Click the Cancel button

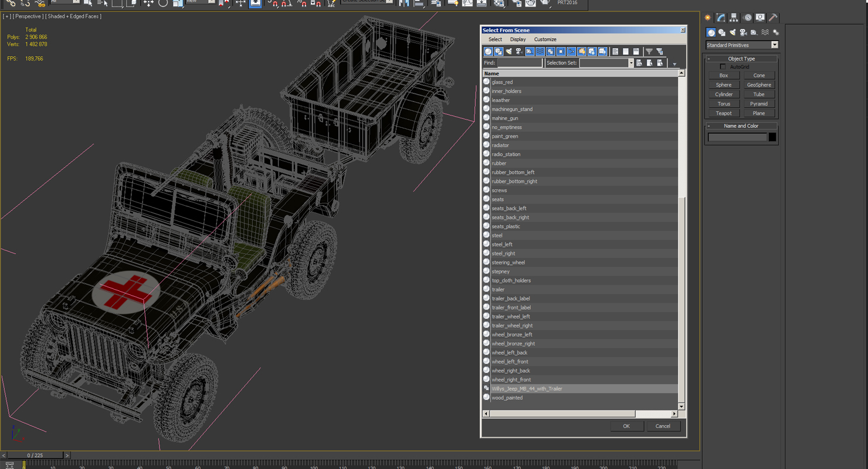coord(663,426)
